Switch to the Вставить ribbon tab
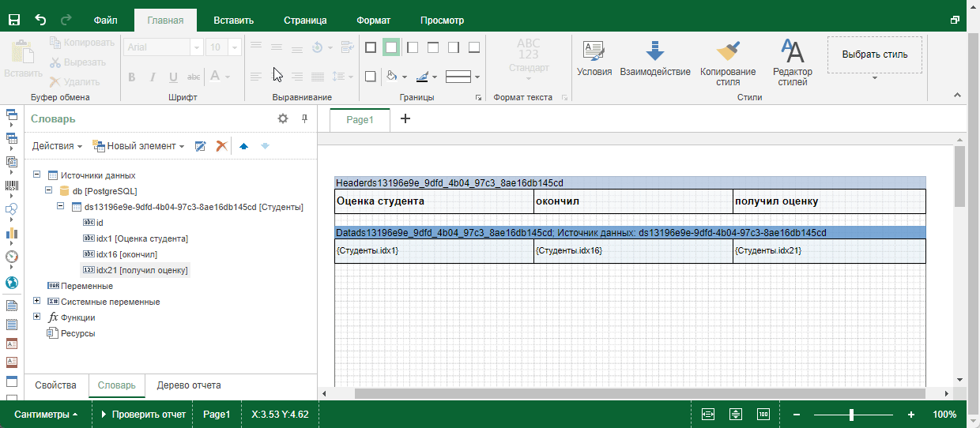This screenshot has height=428, width=980. (x=234, y=21)
